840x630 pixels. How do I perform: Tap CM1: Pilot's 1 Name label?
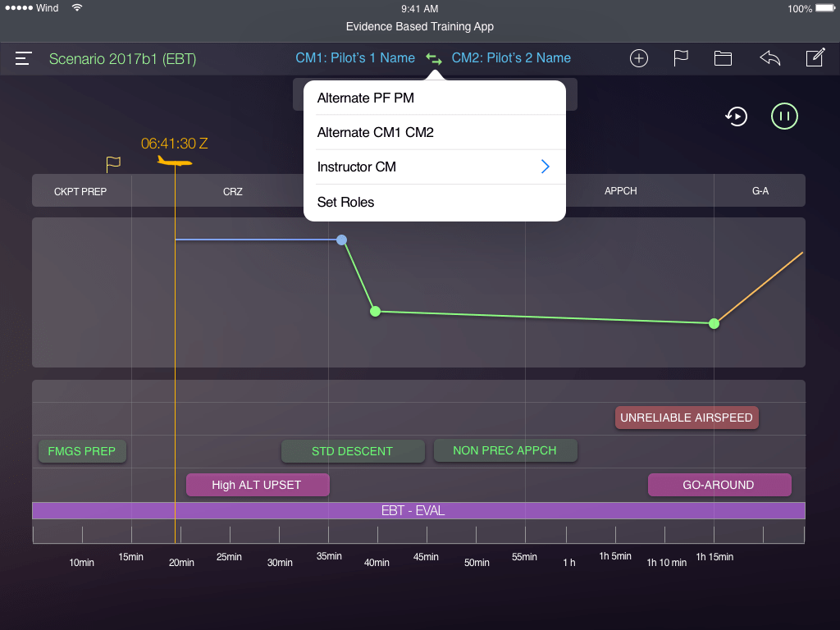pyautogui.click(x=355, y=58)
